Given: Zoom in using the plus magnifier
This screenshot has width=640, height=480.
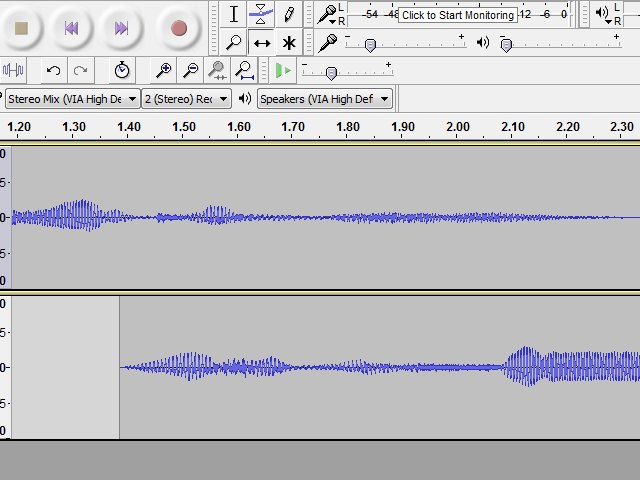Looking at the screenshot, I should [x=163, y=70].
